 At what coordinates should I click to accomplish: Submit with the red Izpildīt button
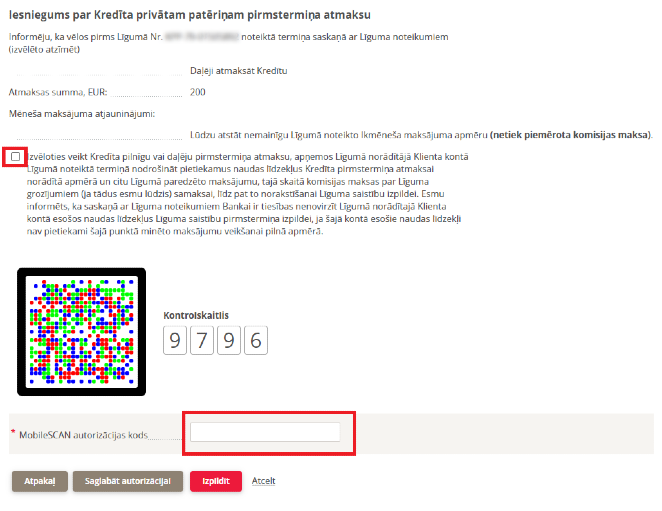point(216,481)
